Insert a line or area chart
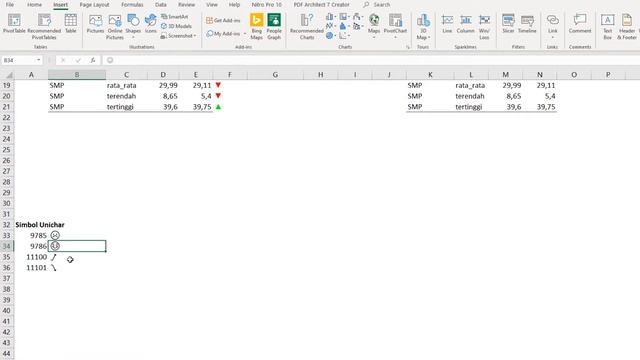 [x=331, y=26]
